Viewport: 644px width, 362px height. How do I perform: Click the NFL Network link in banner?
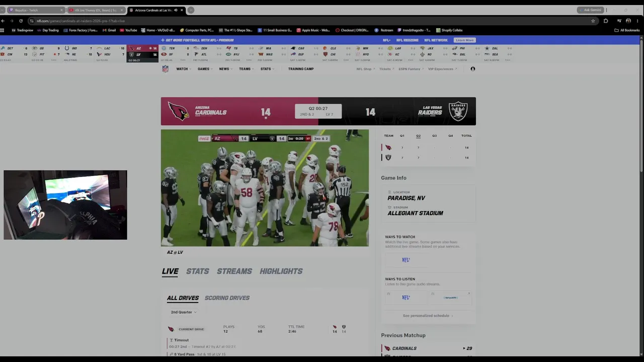pyautogui.click(x=436, y=40)
